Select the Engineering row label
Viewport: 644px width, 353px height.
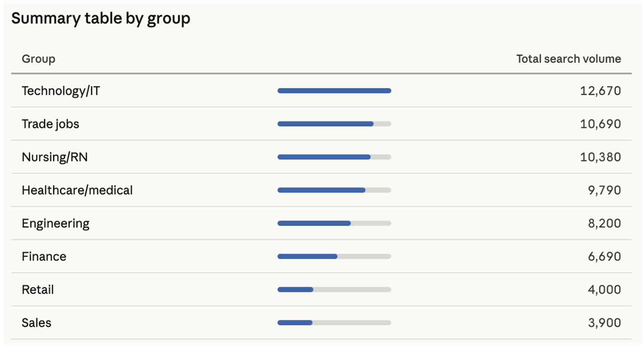[x=55, y=223]
